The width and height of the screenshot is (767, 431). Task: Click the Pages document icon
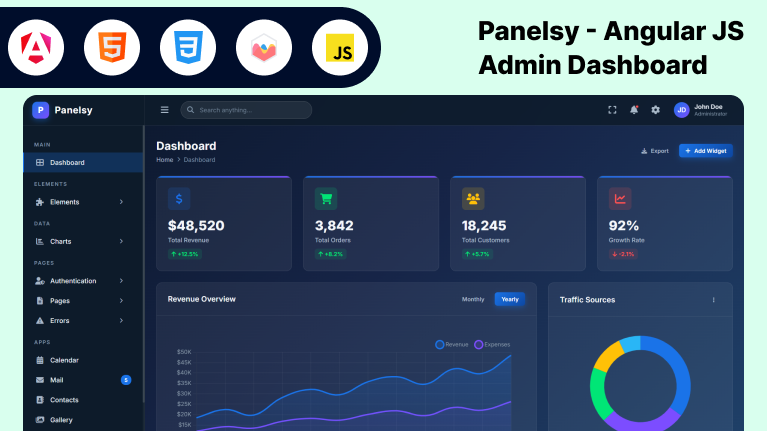pos(40,301)
